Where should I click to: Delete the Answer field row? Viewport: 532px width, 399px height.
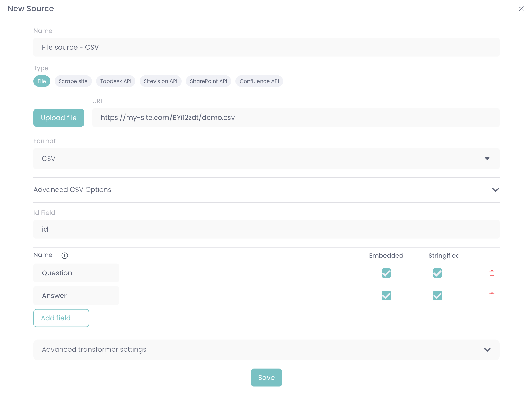(x=492, y=296)
